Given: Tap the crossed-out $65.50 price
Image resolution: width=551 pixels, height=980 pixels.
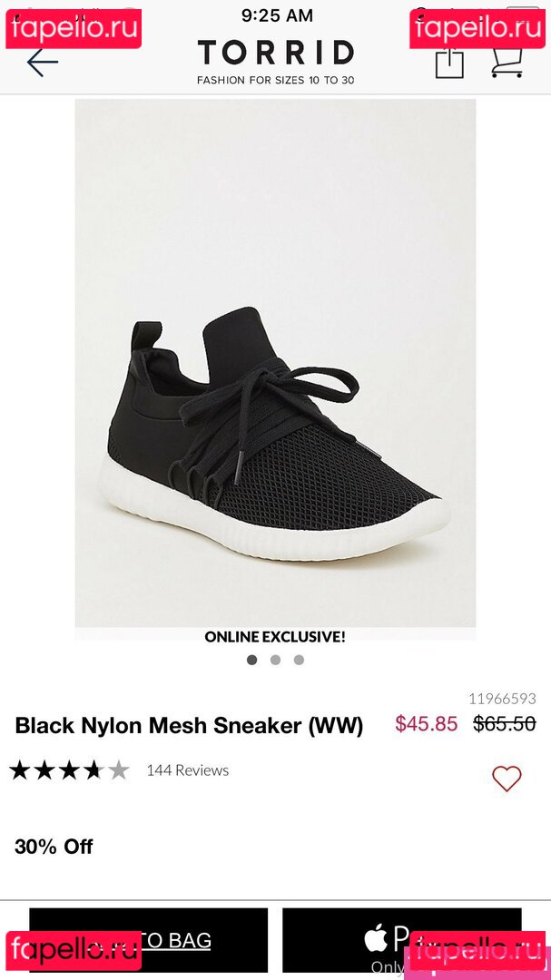Looking at the screenshot, I should click(504, 724).
